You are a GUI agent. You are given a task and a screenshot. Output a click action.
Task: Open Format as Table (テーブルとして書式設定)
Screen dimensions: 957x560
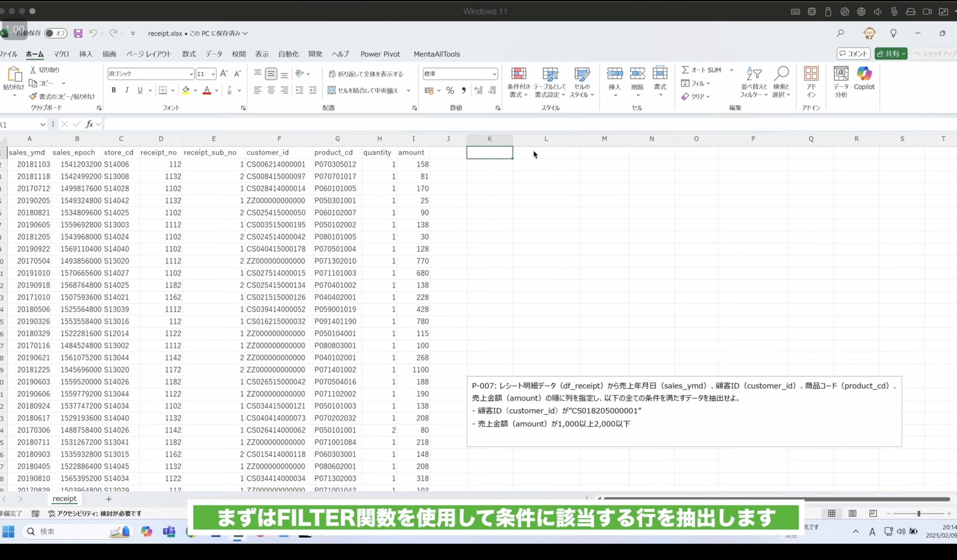click(550, 82)
